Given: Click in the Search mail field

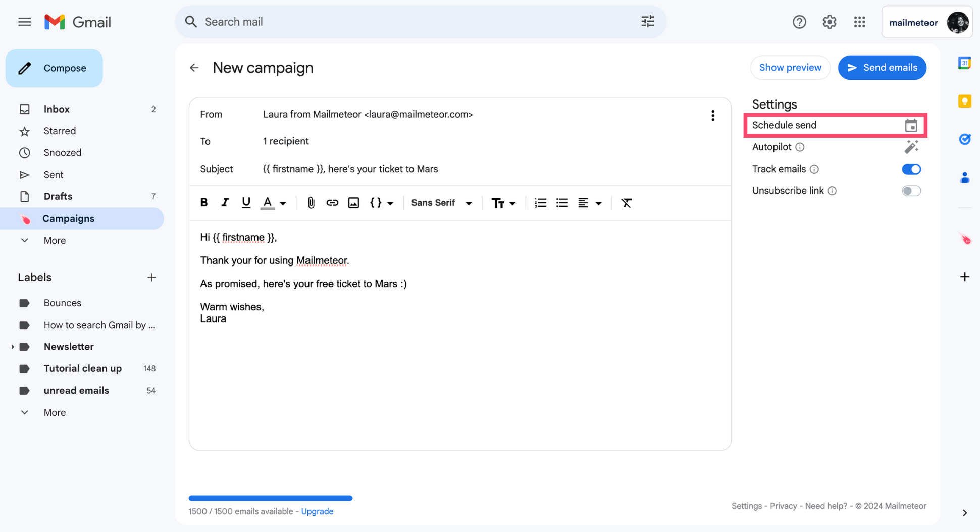Looking at the screenshot, I should click(420, 22).
